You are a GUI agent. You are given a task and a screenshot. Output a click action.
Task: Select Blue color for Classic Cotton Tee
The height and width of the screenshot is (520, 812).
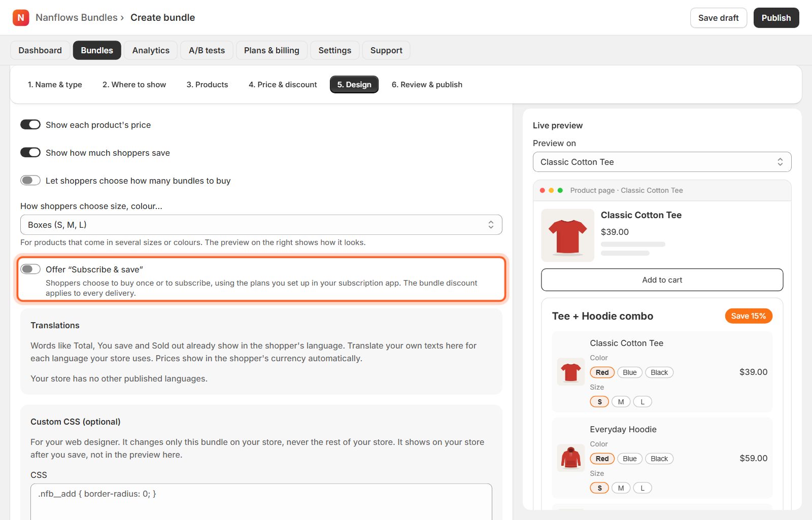(630, 372)
